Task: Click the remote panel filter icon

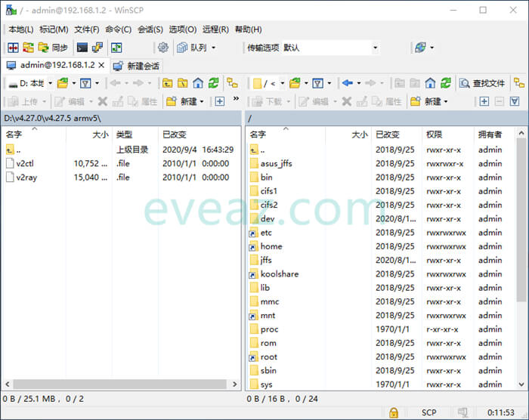Action: [x=318, y=83]
